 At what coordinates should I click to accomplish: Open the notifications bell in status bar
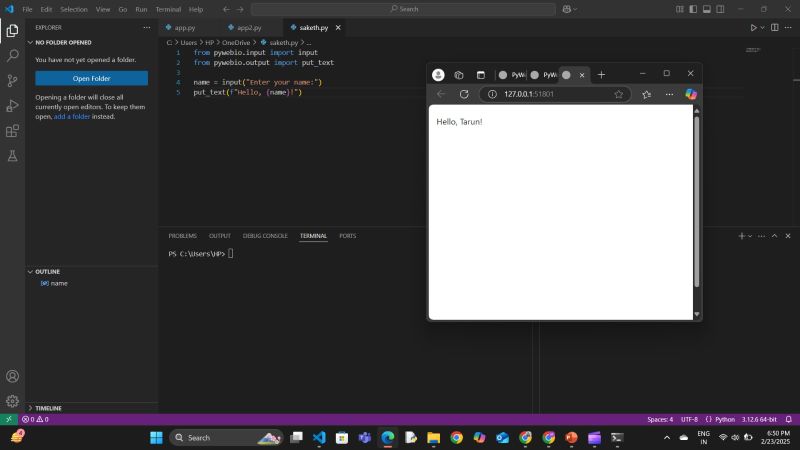point(788,419)
